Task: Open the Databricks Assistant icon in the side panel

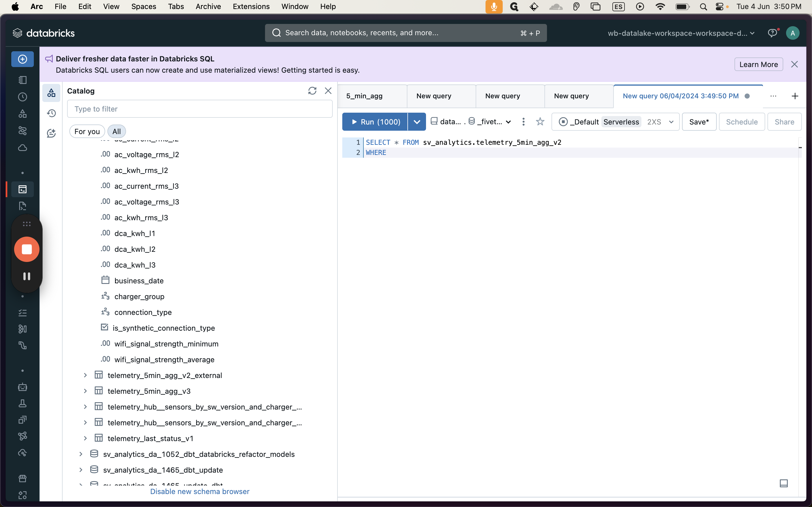Action: (51, 133)
